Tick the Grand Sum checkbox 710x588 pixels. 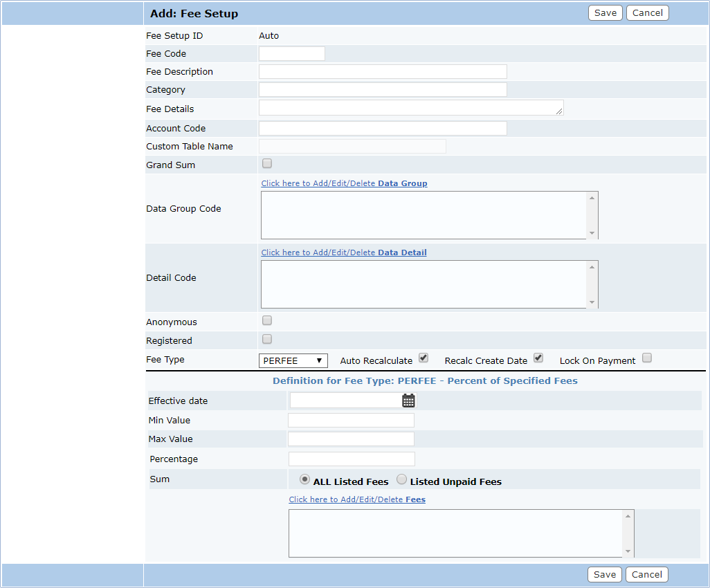(267, 164)
